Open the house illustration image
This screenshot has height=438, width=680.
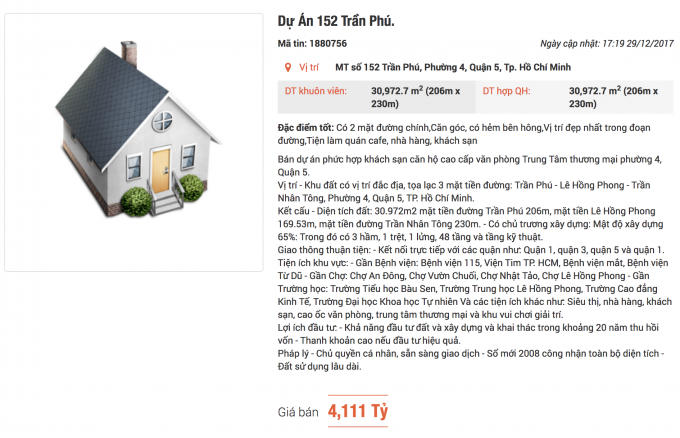click(134, 142)
